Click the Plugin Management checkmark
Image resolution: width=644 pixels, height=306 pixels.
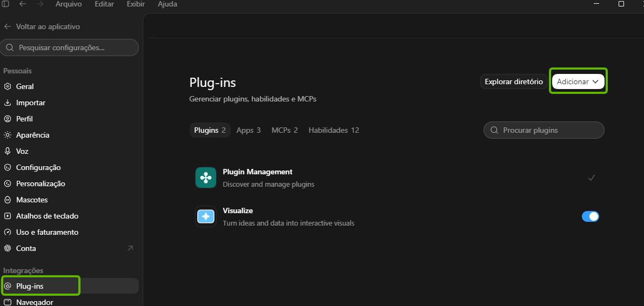pyautogui.click(x=592, y=178)
